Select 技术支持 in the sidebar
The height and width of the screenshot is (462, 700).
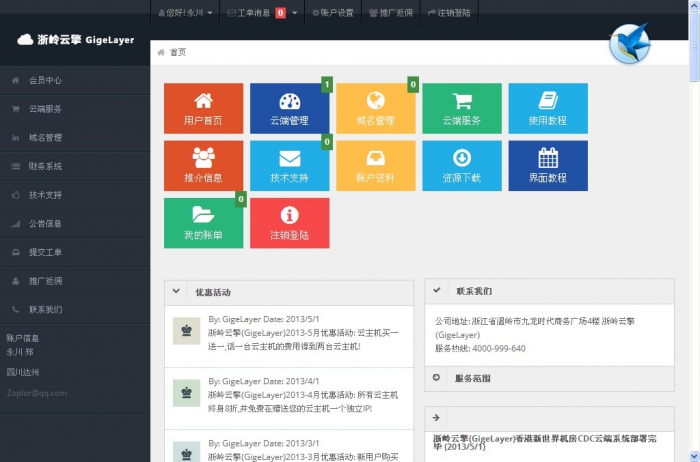pyautogui.click(x=75, y=195)
